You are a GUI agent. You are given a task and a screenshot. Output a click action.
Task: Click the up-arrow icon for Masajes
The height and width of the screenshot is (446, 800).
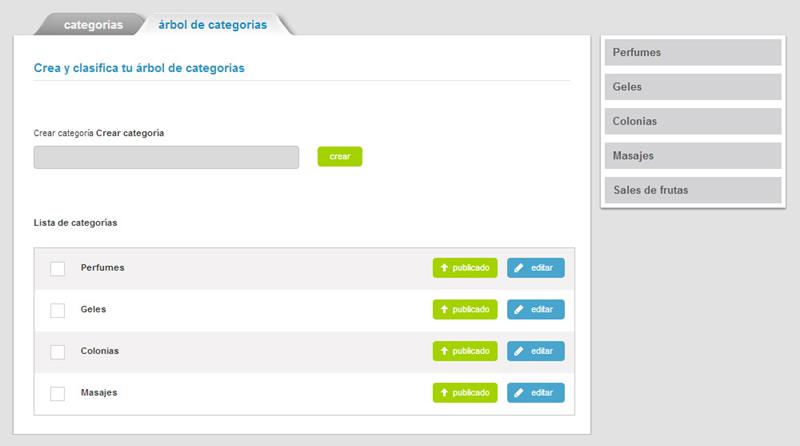444,393
